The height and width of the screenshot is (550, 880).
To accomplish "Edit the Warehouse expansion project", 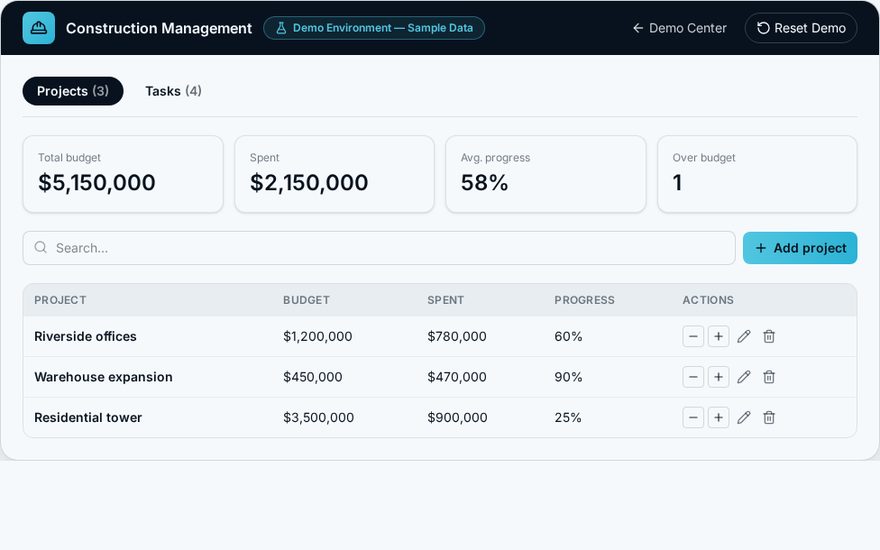I will click(744, 377).
